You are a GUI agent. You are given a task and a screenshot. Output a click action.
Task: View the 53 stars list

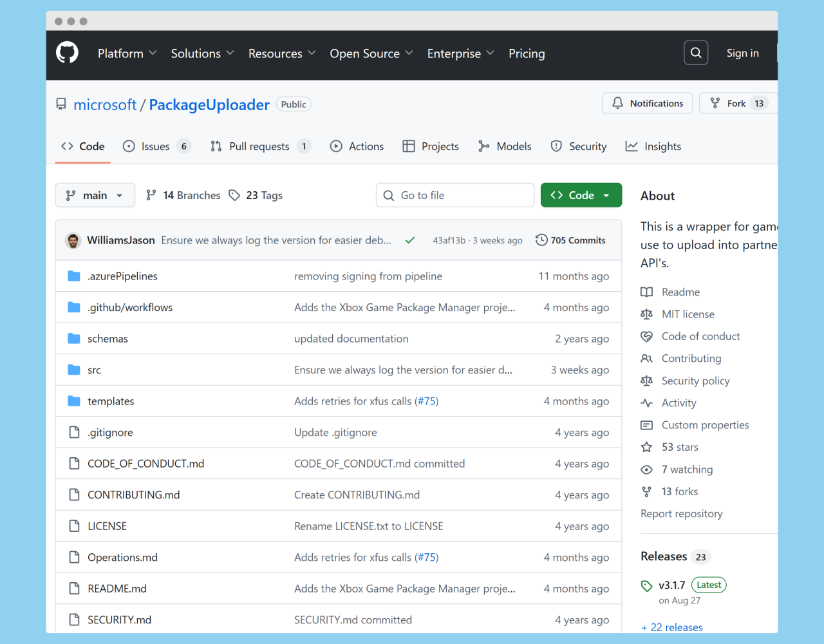coord(679,447)
